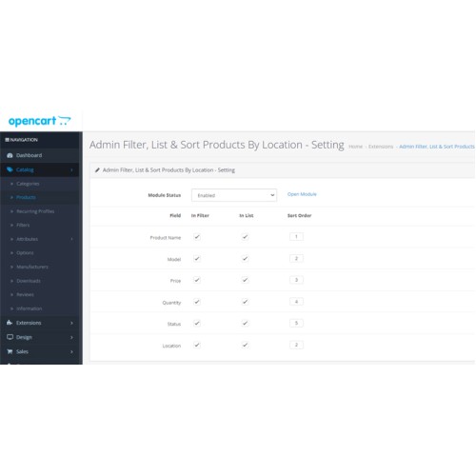
Task: Click the Location sort order field
Action: point(296,345)
